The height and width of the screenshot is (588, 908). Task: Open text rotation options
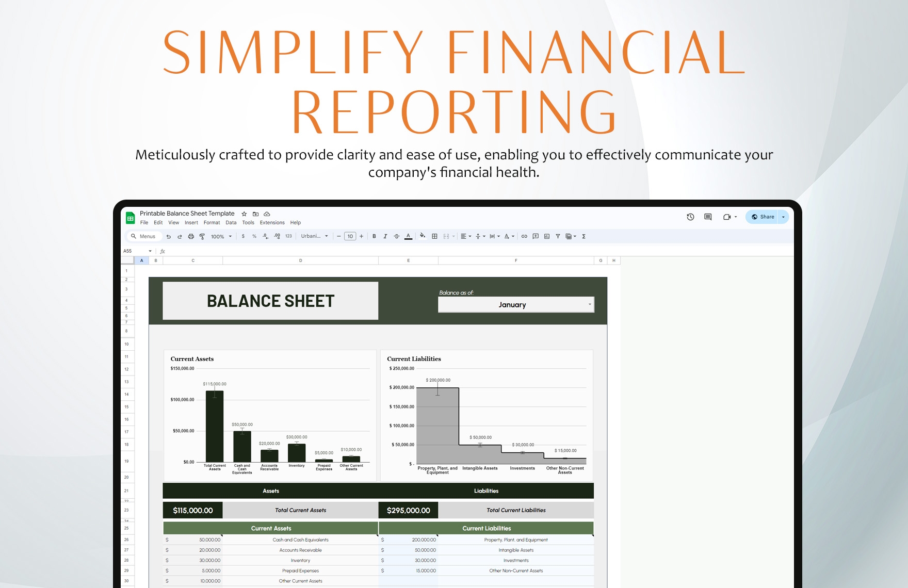coord(509,236)
